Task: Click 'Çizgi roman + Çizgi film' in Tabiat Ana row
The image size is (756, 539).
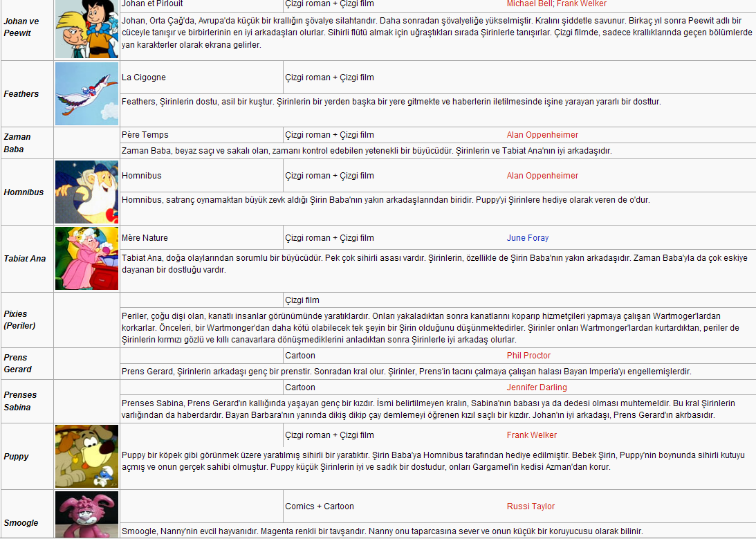Action: [x=329, y=238]
